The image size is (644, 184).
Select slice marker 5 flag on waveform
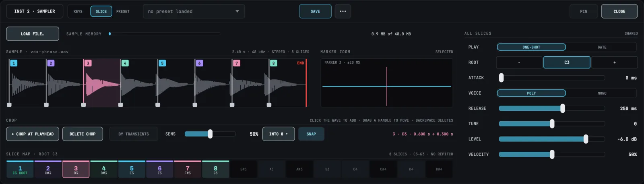point(162,63)
